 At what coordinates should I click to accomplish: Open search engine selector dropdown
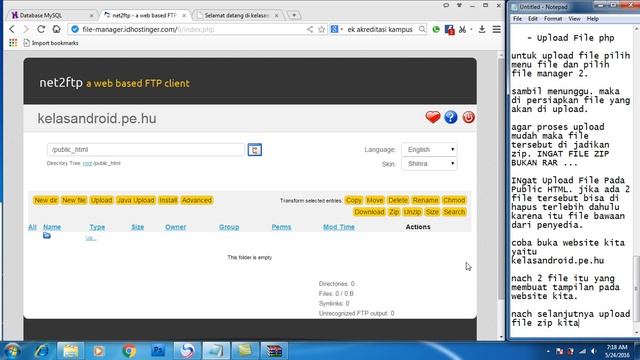pyautogui.click(x=336, y=29)
